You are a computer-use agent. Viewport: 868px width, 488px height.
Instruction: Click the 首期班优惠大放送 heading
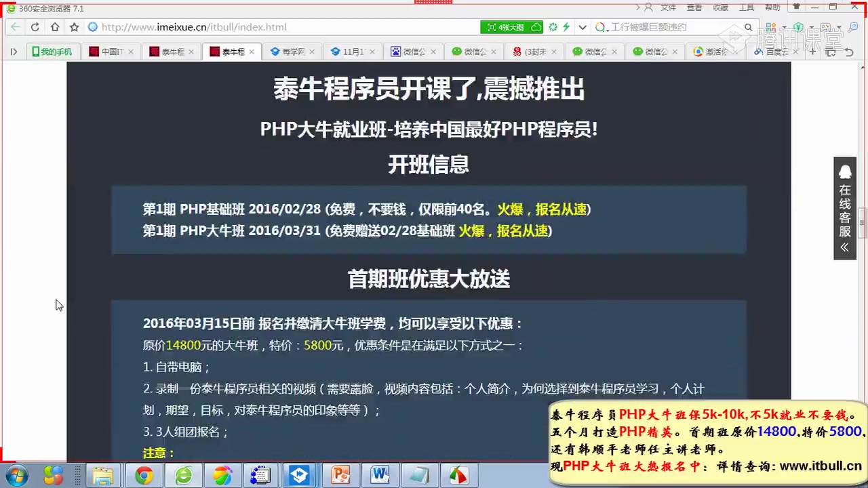[x=429, y=279]
